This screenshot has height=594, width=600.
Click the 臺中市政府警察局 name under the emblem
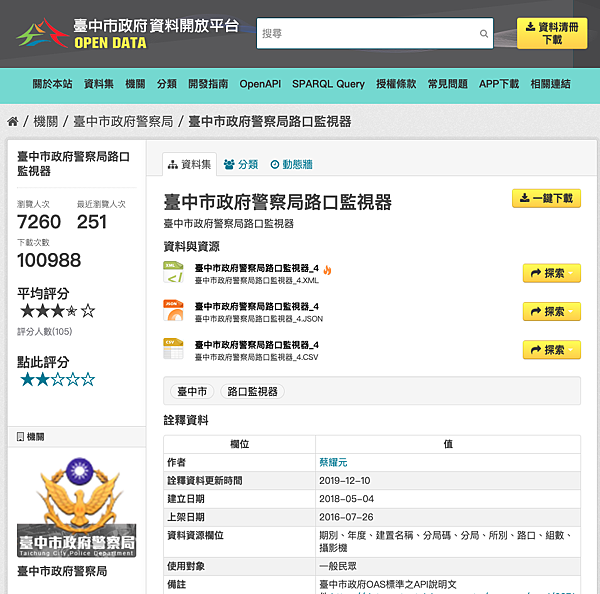(62, 571)
